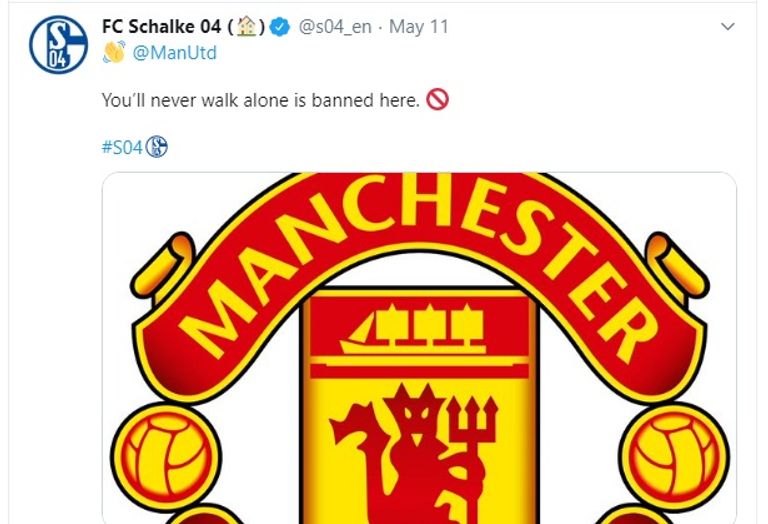Viewport: 768px width, 524px height.
Task: Click the waving hand emoji
Action: (114, 53)
